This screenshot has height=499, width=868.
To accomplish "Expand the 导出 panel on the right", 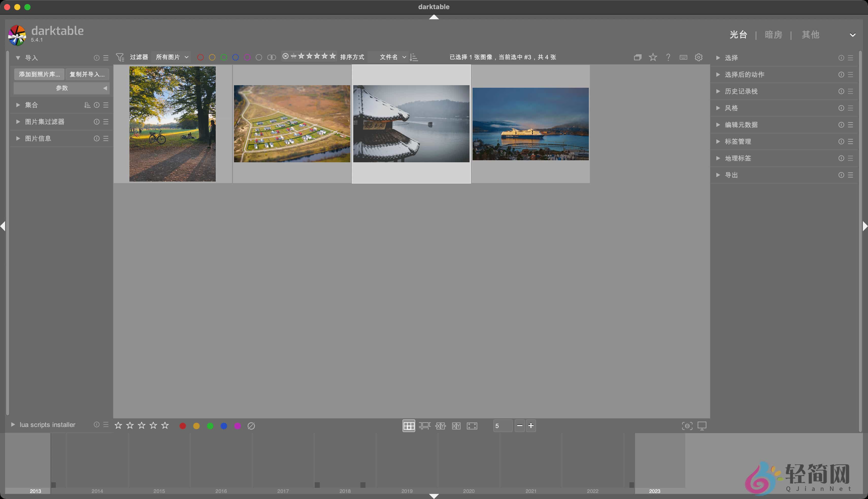I will 732,175.
